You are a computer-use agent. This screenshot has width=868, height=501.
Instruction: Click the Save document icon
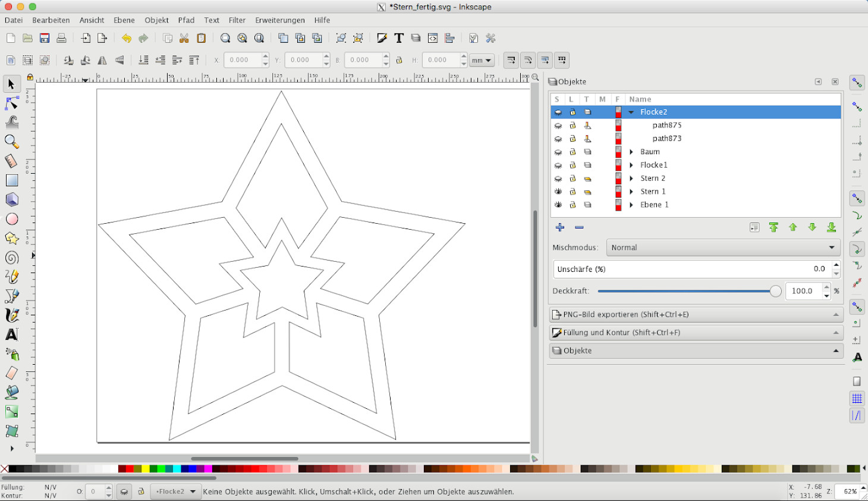click(x=45, y=38)
